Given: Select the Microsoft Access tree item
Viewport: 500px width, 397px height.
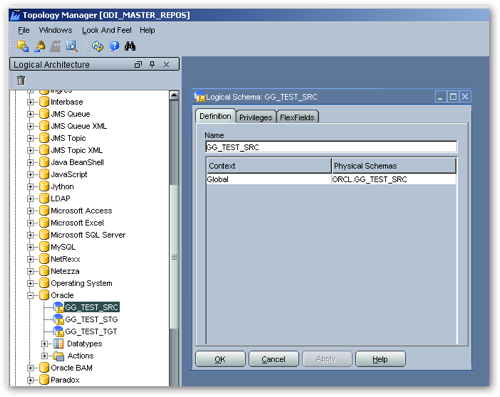Looking at the screenshot, I should 81,211.
